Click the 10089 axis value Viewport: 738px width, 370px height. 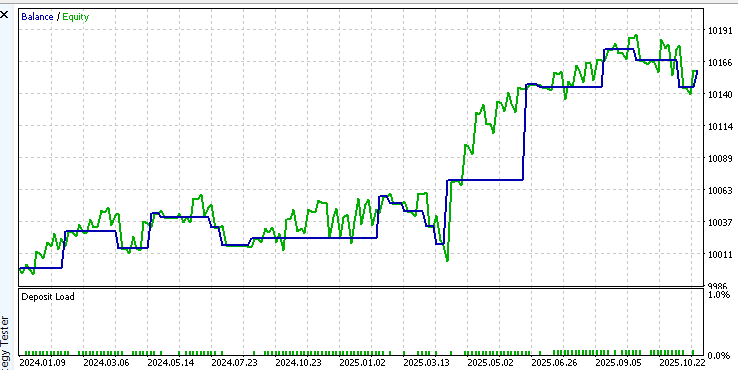[x=720, y=159]
